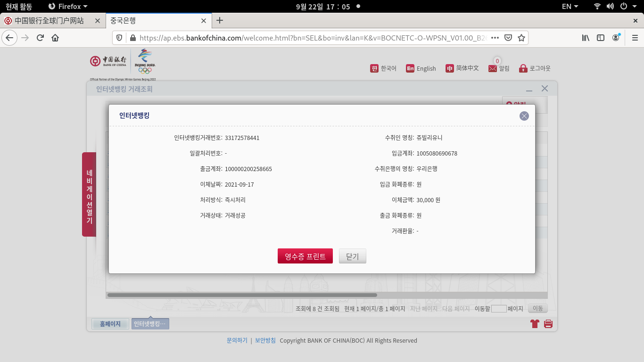Expand the 네비게이션열기 side panel
This screenshot has width=644, height=362.
(x=89, y=194)
